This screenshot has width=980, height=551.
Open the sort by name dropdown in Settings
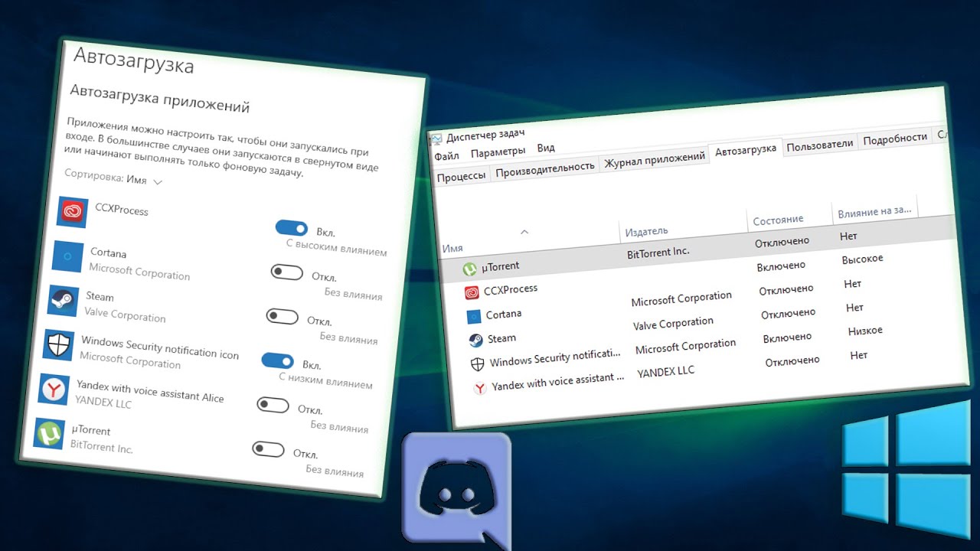click(114, 178)
